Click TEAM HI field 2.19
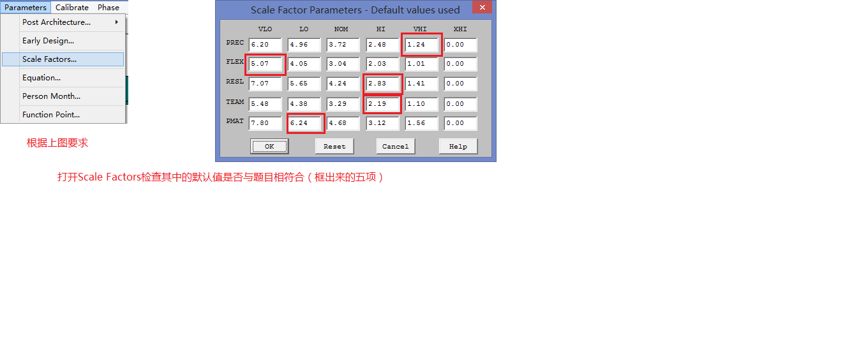The width and height of the screenshot is (868, 347). [383, 103]
